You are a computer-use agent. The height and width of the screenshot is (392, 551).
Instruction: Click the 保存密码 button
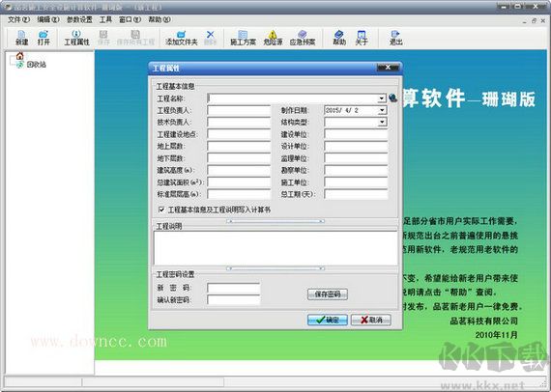[328, 294]
